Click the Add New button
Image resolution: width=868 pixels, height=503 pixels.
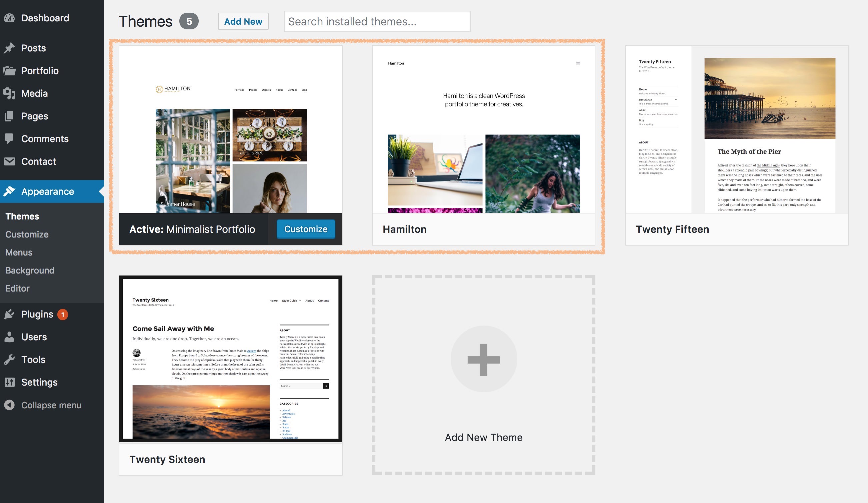pos(243,21)
